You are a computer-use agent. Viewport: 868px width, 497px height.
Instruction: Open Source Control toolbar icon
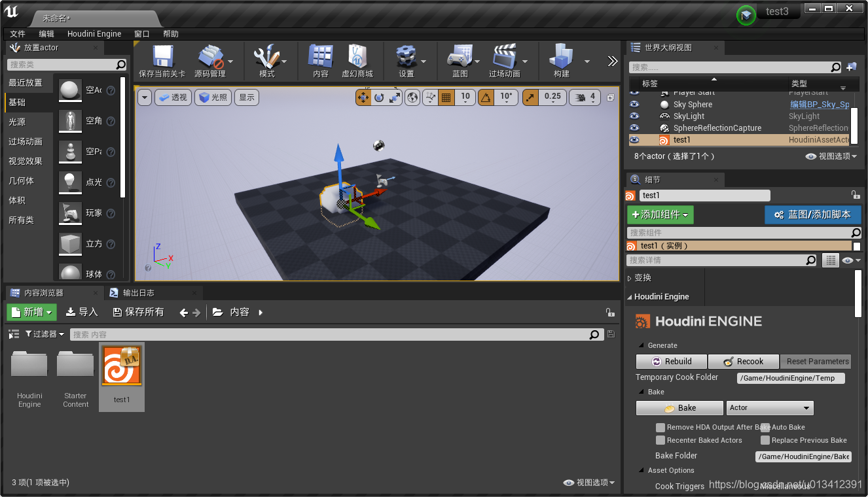[x=211, y=57]
